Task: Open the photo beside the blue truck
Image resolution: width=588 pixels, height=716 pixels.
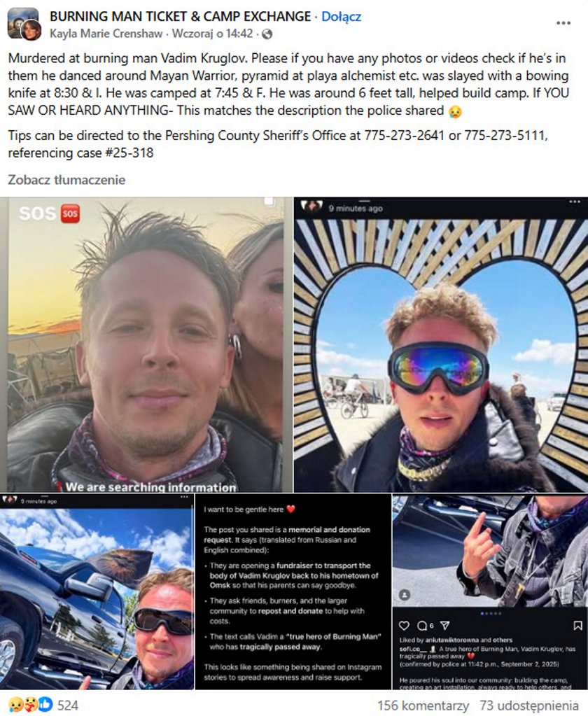Action: [x=97, y=591]
